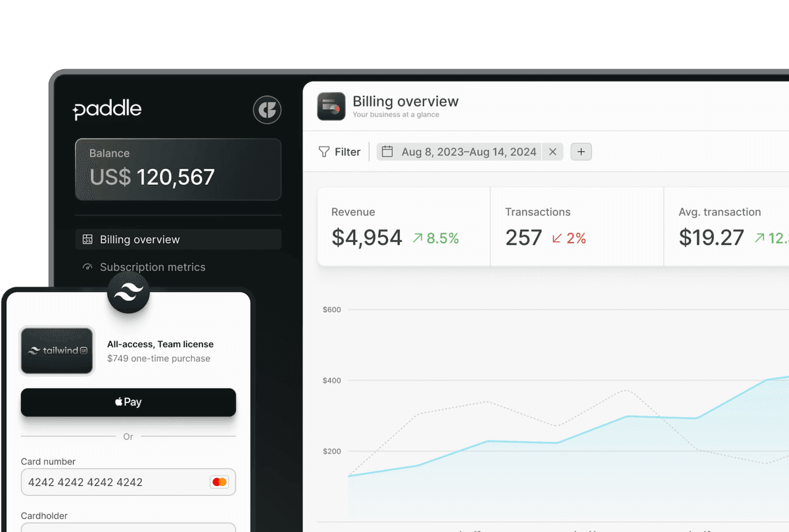Image resolution: width=789 pixels, height=532 pixels.
Task: Remove the date range filter with X
Action: coord(553,152)
